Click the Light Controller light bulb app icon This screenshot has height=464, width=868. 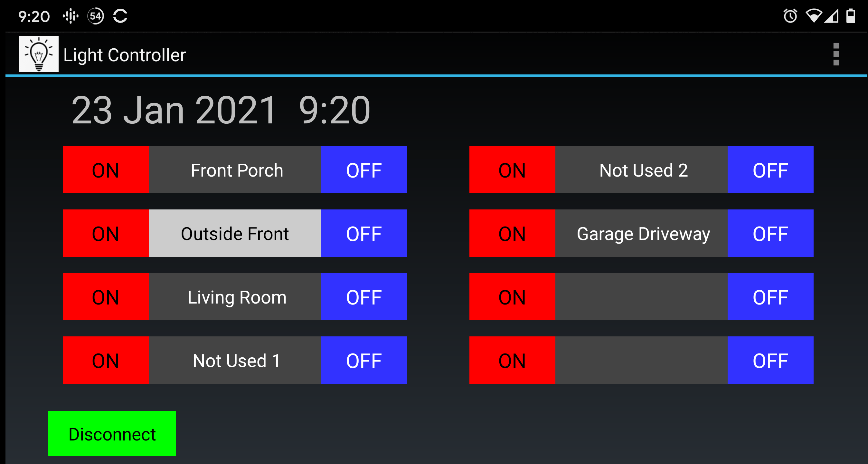(x=38, y=54)
